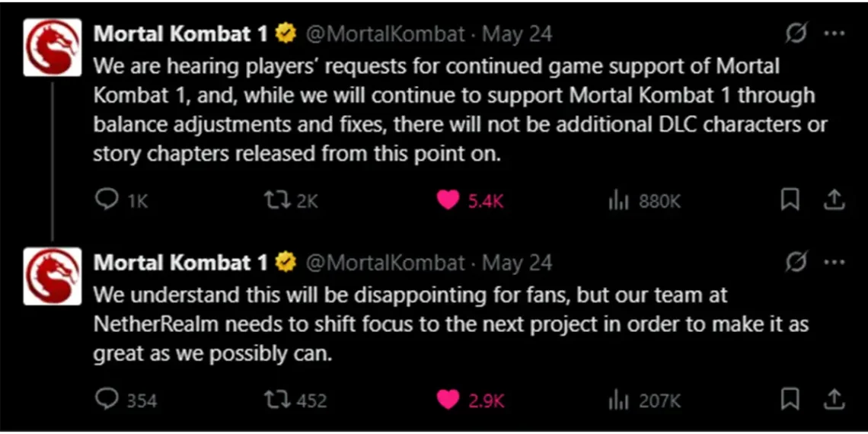The height and width of the screenshot is (434, 868).
Task: Open the Grok icon on second tweet
Action: [x=796, y=262]
